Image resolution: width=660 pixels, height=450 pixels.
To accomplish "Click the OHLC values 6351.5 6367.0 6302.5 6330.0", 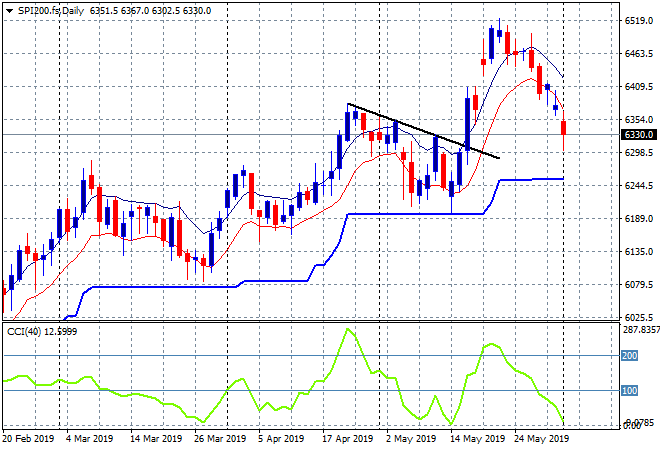I will pyautogui.click(x=150, y=11).
